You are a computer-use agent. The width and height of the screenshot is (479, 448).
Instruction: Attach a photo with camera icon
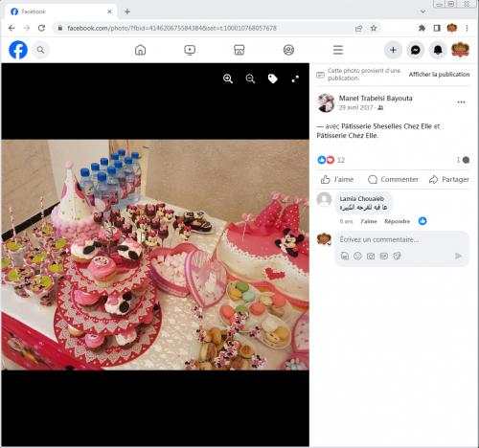pos(371,256)
